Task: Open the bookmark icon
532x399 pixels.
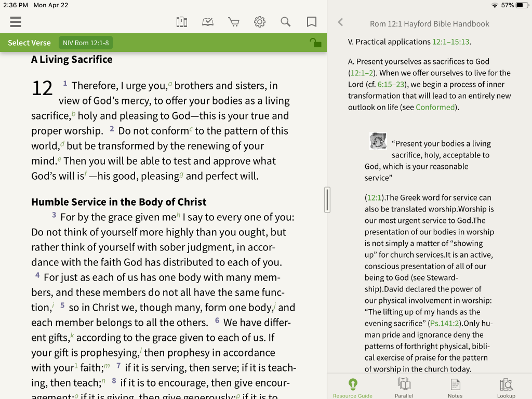Action: (312, 22)
